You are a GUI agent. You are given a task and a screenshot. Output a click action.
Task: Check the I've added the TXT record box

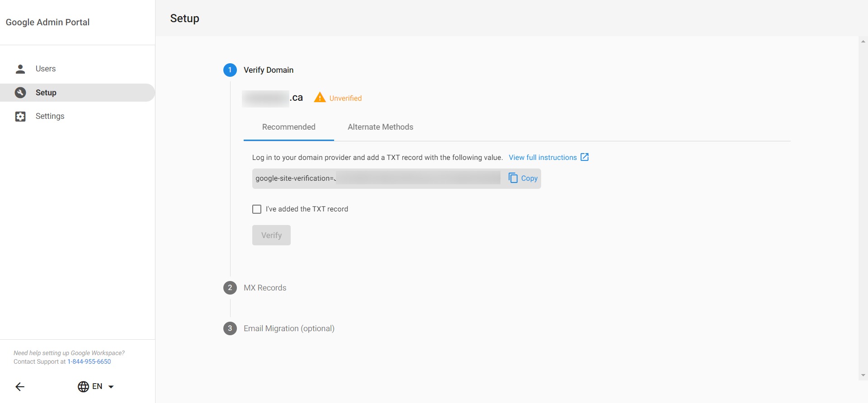[x=257, y=209]
